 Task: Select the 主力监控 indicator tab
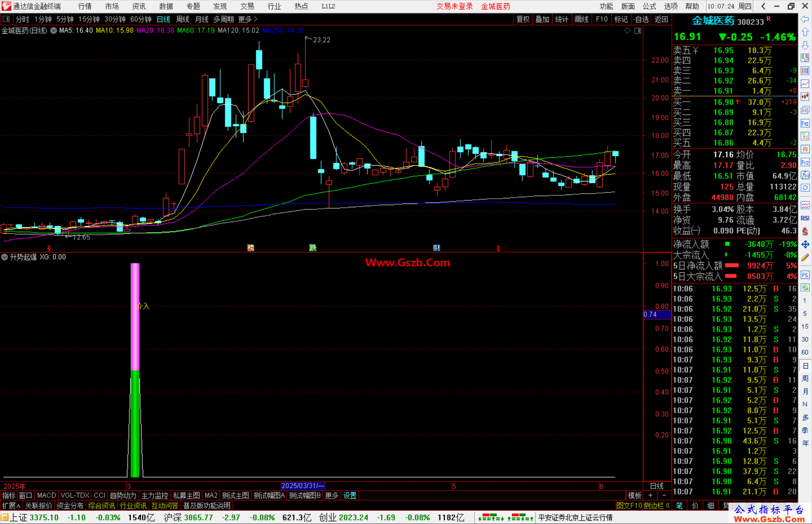(155, 495)
